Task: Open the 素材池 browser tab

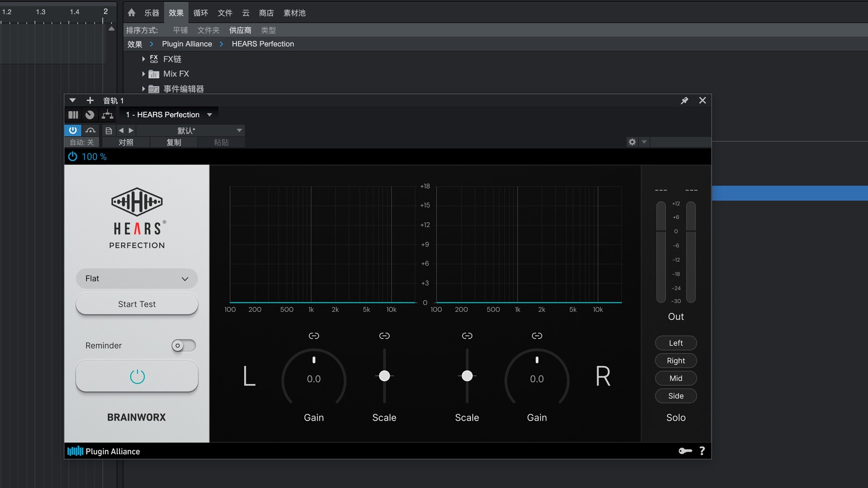Action: pos(294,13)
